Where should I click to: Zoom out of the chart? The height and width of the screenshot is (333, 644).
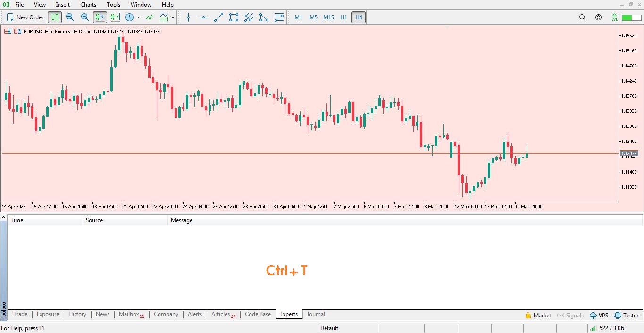[85, 17]
